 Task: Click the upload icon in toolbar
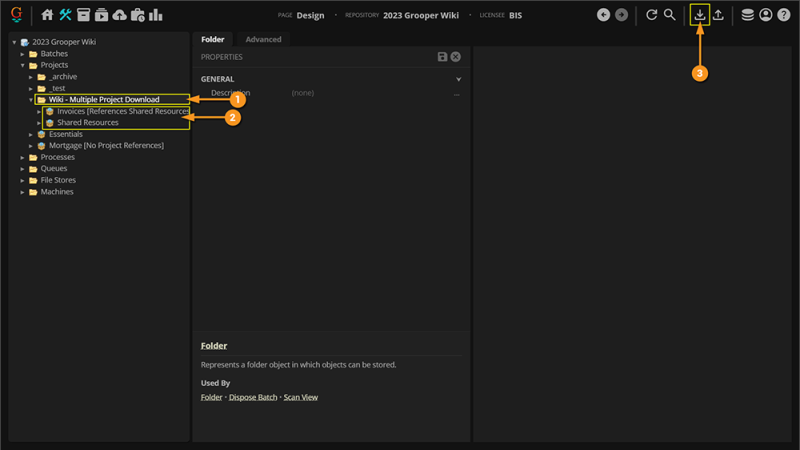pos(718,15)
